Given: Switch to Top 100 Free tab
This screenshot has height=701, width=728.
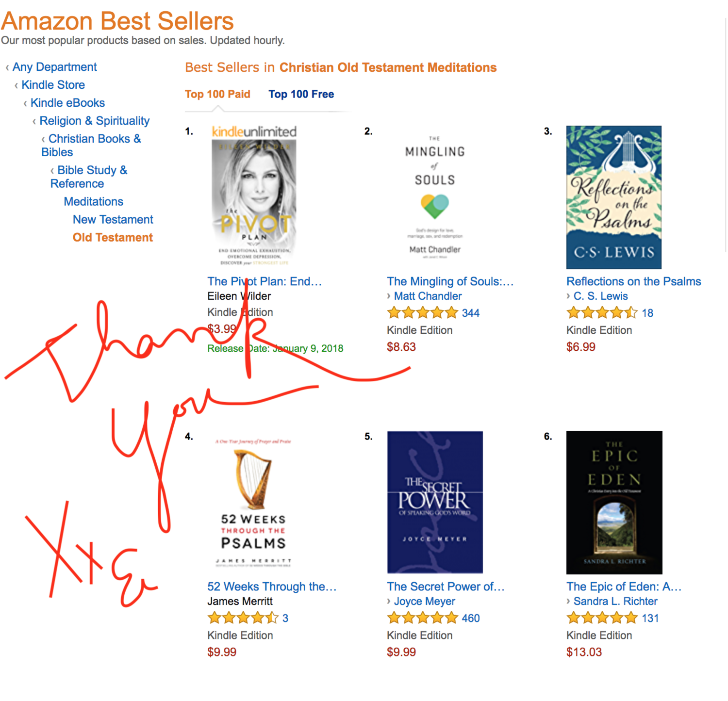Looking at the screenshot, I should [301, 94].
